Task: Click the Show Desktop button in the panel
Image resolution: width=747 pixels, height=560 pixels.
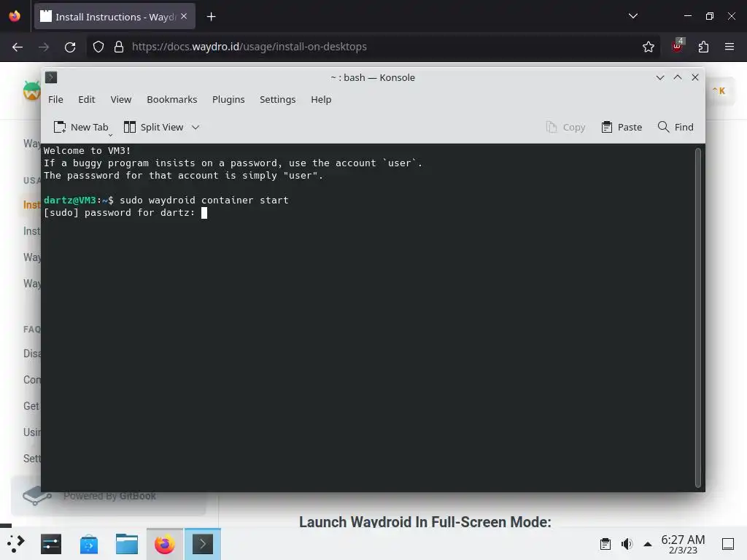Action: click(727, 544)
